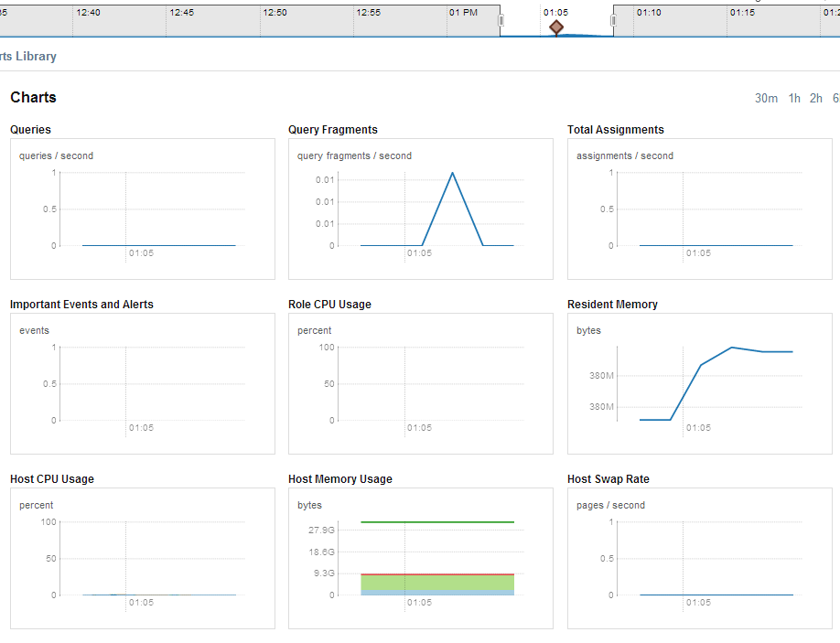Click the 27.9G value in Host Memory Usage
The height and width of the screenshot is (643, 840).
click(321, 530)
